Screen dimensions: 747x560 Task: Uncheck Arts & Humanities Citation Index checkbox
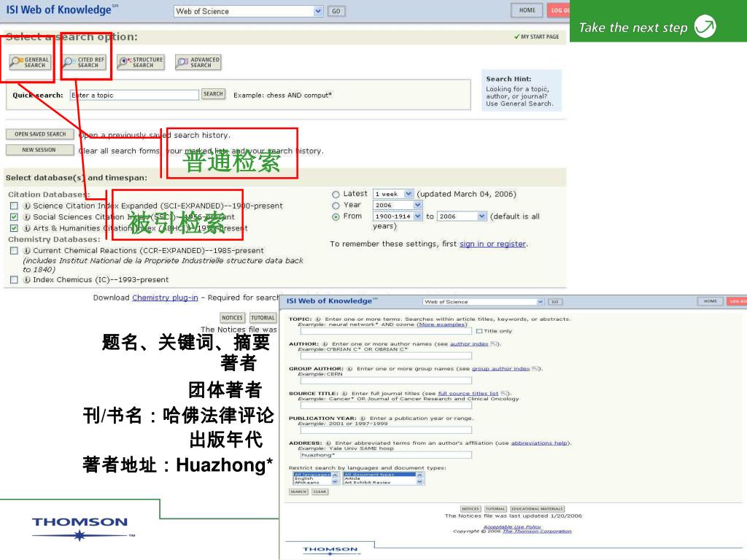[14, 228]
